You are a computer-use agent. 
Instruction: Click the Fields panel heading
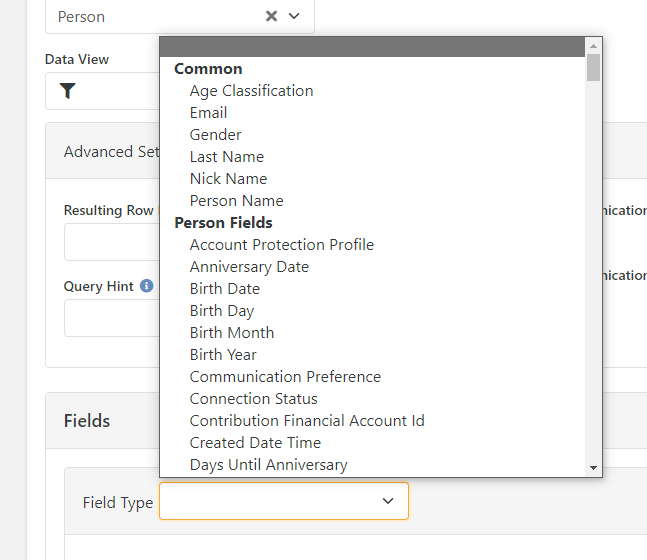click(x=87, y=421)
